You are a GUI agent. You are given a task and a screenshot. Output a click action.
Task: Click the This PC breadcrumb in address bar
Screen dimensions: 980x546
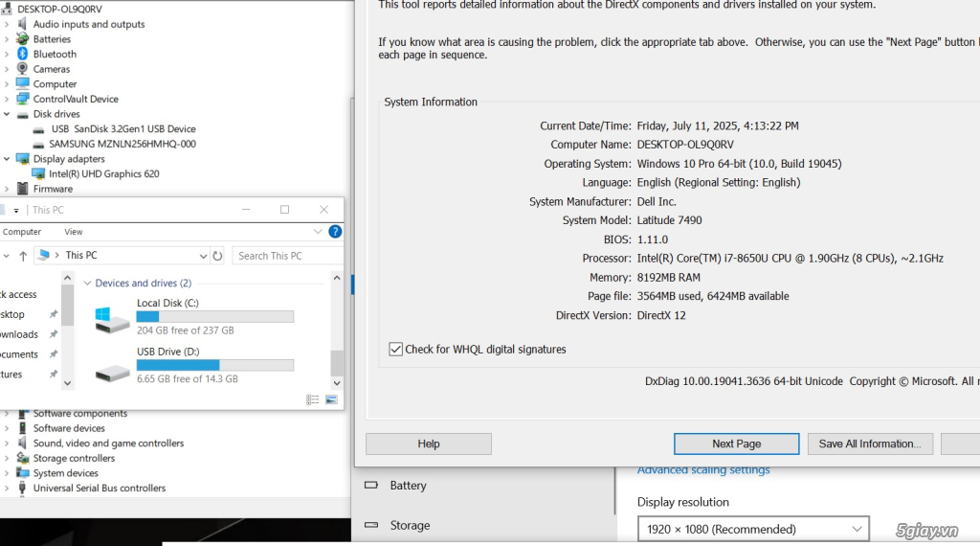(81, 255)
